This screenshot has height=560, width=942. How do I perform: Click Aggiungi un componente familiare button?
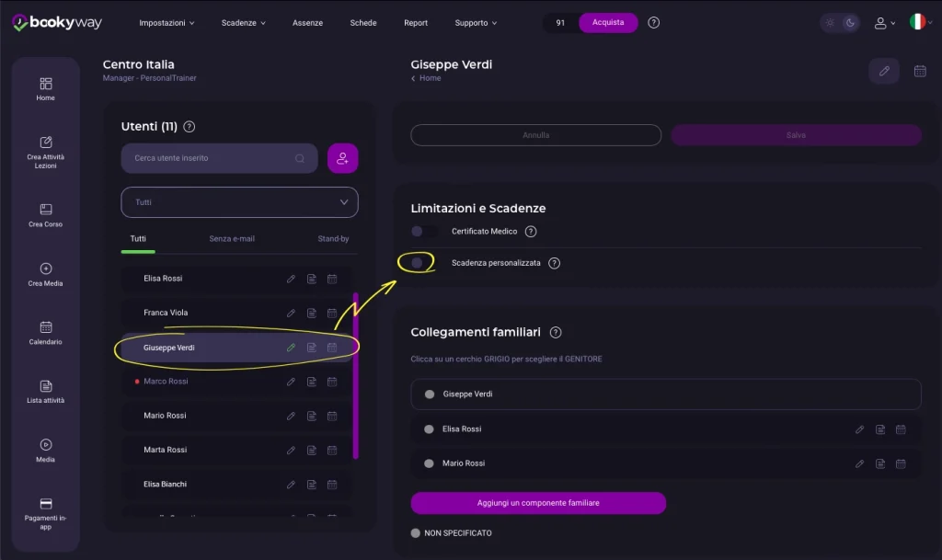point(538,503)
